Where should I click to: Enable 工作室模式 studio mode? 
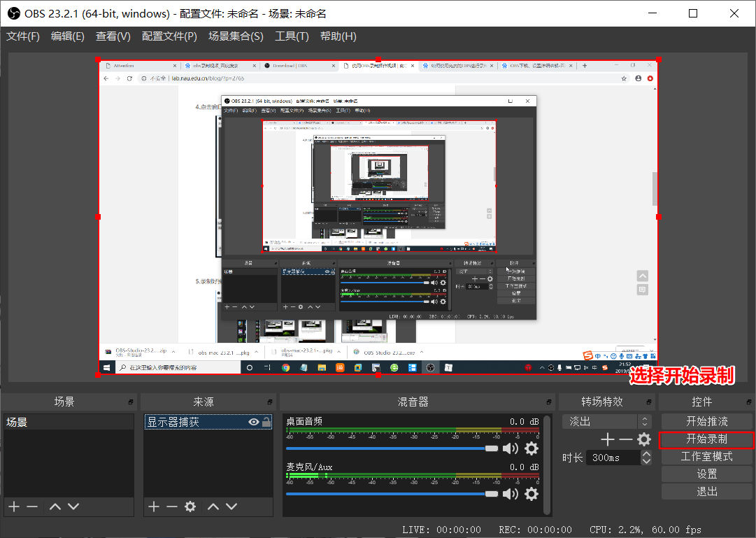[x=707, y=456]
